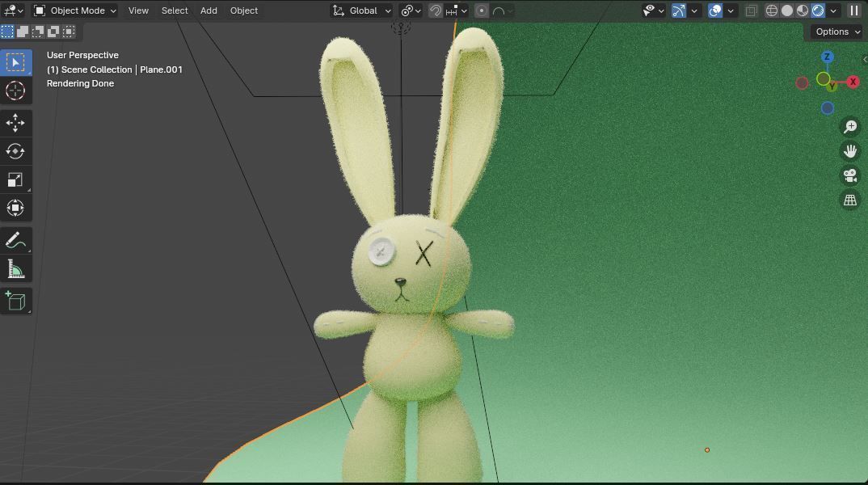Select the Add Cube tool
868x485 pixels.
click(x=15, y=302)
